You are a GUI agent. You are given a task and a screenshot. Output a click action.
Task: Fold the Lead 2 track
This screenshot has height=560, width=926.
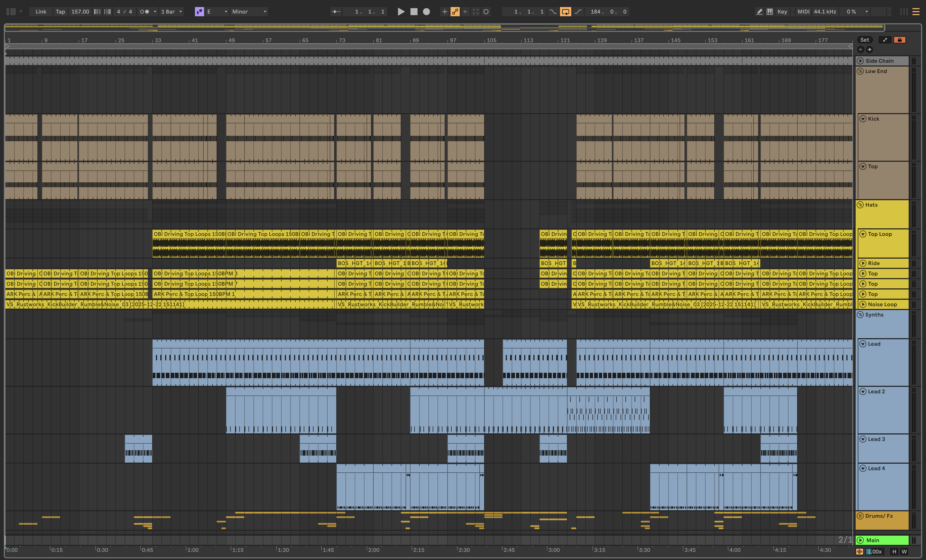pyautogui.click(x=863, y=391)
